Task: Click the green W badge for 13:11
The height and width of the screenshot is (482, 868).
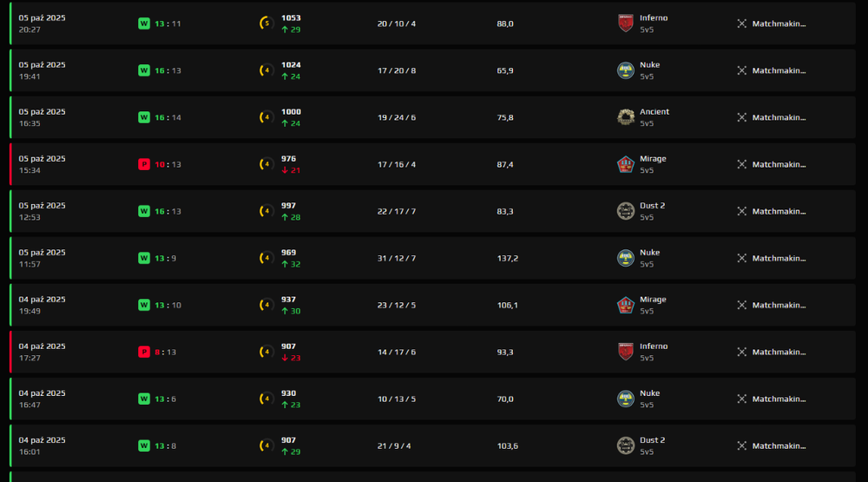Action: [x=144, y=23]
